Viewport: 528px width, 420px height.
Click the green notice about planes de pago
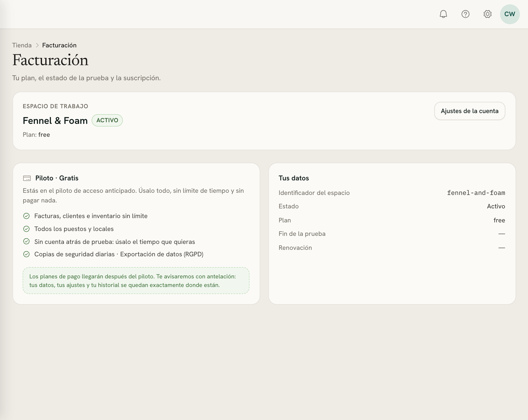(x=136, y=281)
